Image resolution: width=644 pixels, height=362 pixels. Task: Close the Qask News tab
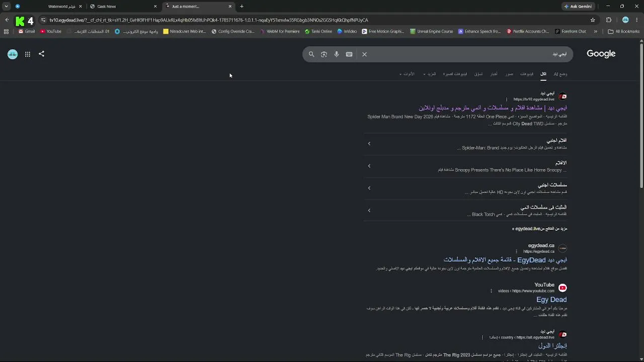155,7
